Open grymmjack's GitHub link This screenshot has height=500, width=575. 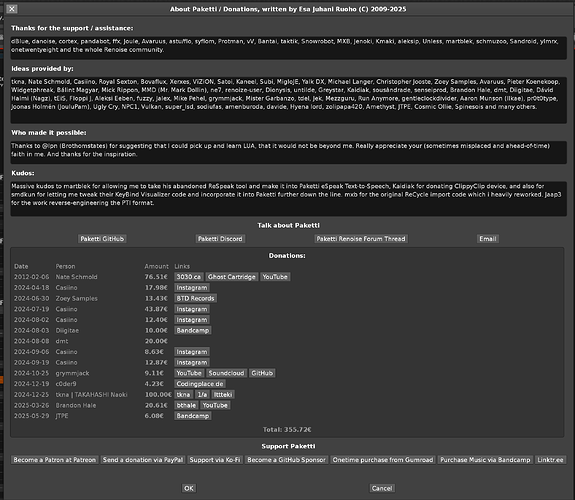[x=262, y=373]
